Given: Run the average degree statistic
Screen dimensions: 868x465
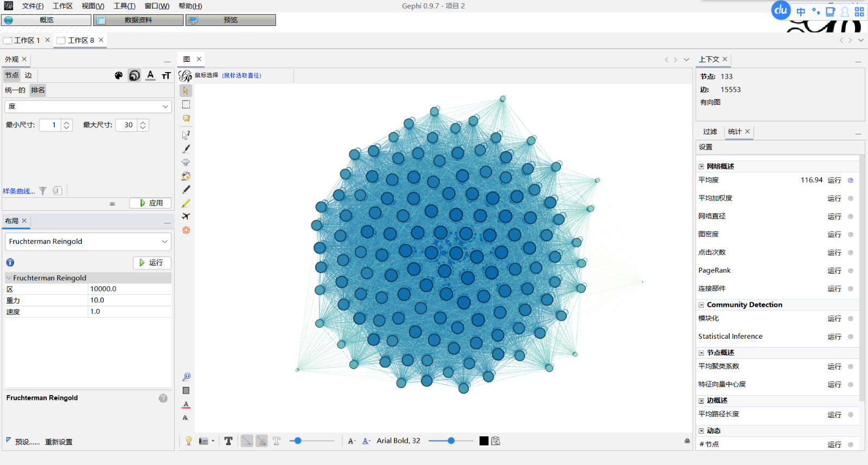Looking at the screenshot, I should 834,180.
